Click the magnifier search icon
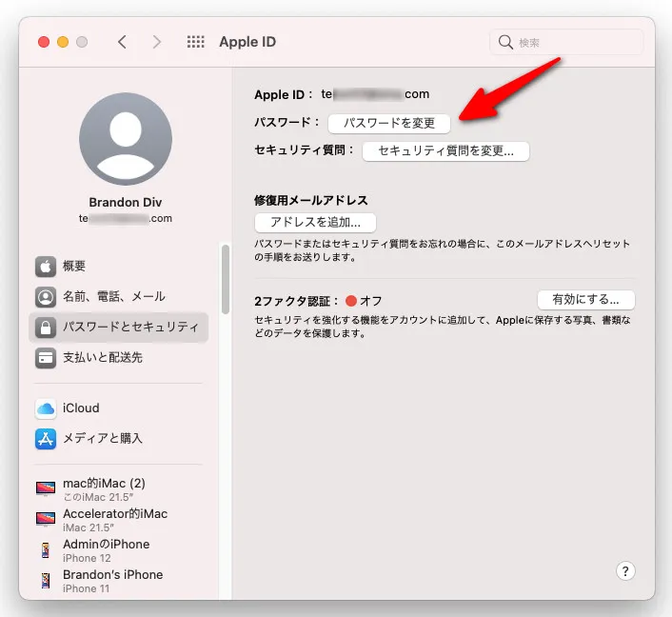672x617 pixels. click(505, 42)
